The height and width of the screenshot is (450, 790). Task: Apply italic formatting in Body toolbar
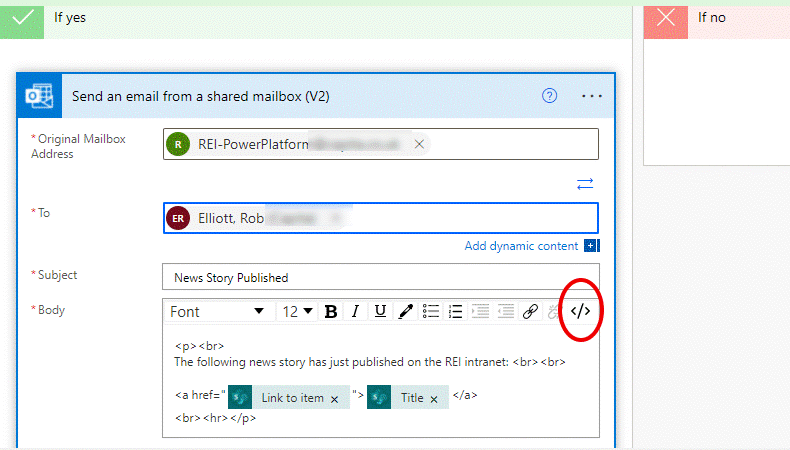(355, 311)
